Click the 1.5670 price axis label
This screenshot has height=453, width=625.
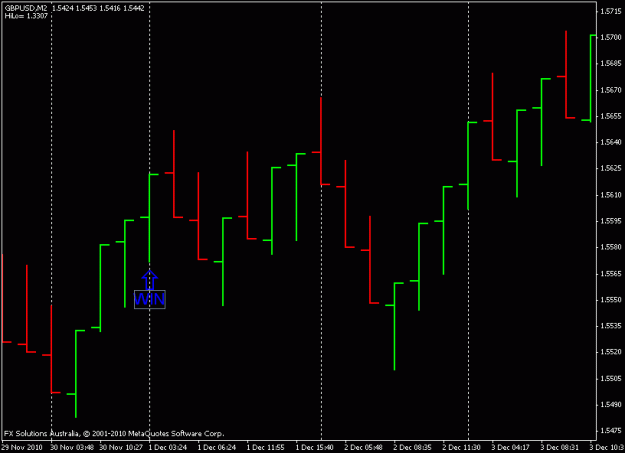click(611, 90)
